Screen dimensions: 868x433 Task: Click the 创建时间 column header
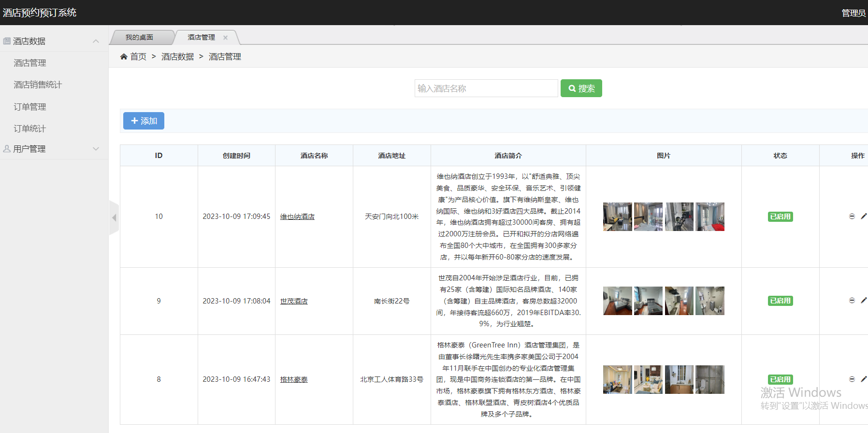click(x=236, y=156)
